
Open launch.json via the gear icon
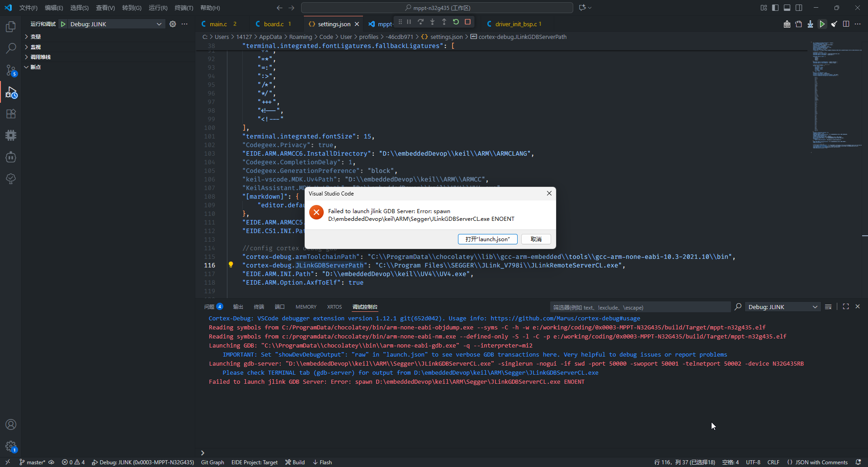173,24
